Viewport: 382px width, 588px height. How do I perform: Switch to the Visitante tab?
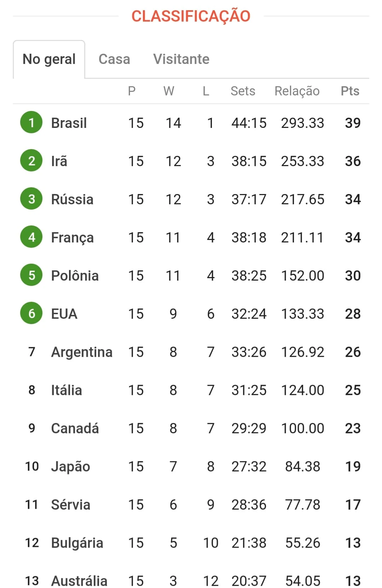[181, 59]
